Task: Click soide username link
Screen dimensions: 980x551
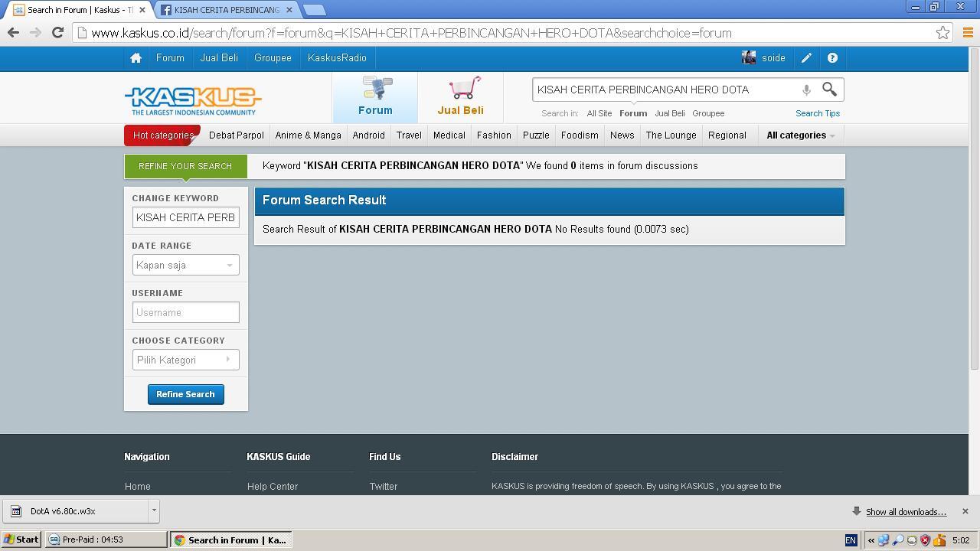Action: (773, 58)
